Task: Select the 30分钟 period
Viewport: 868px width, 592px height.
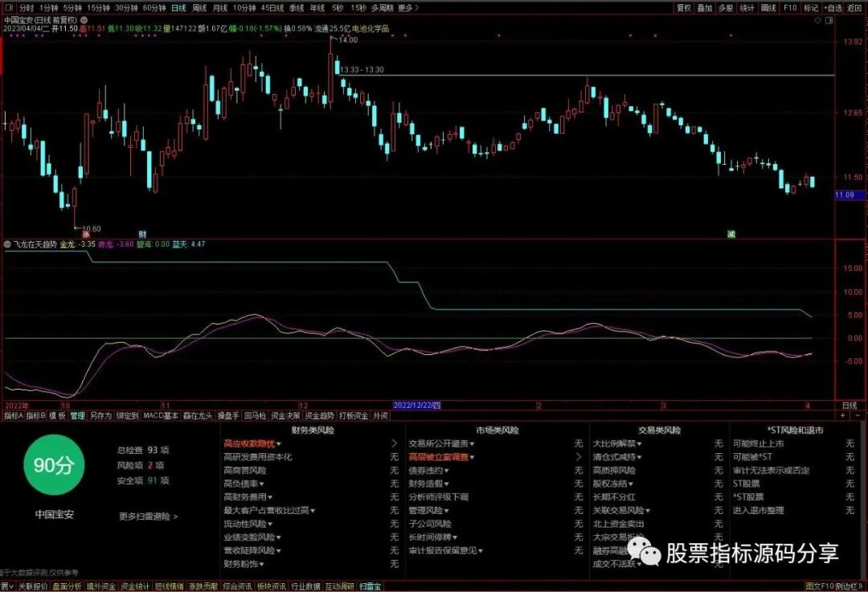Action: (126, 8)
